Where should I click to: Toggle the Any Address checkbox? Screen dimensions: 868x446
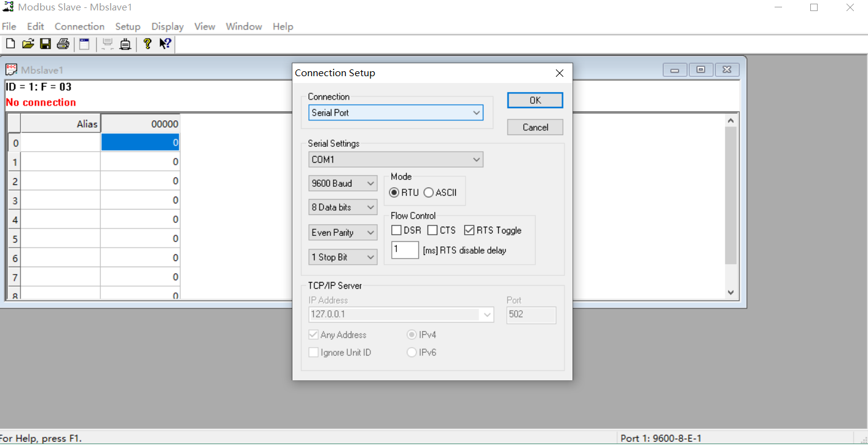313,335
